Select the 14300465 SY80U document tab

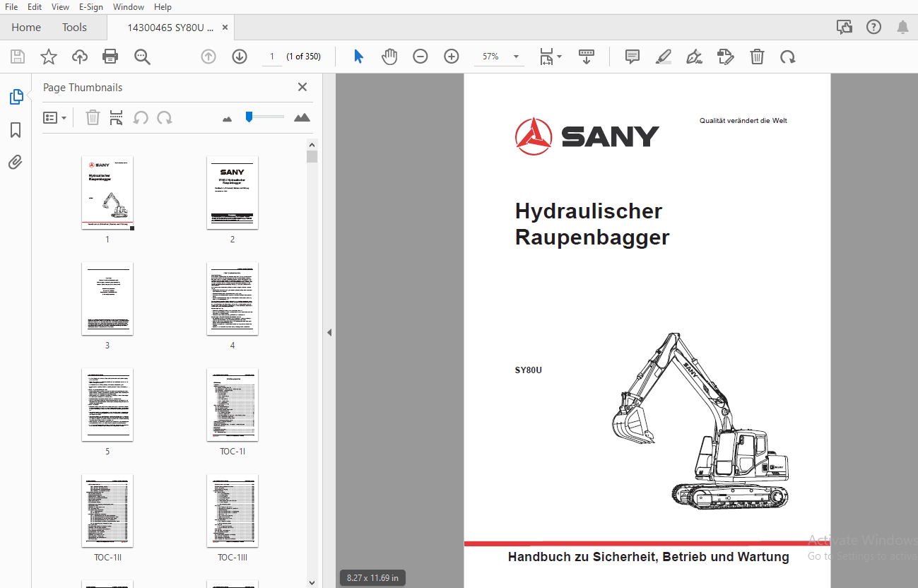[x=170, y=28]
